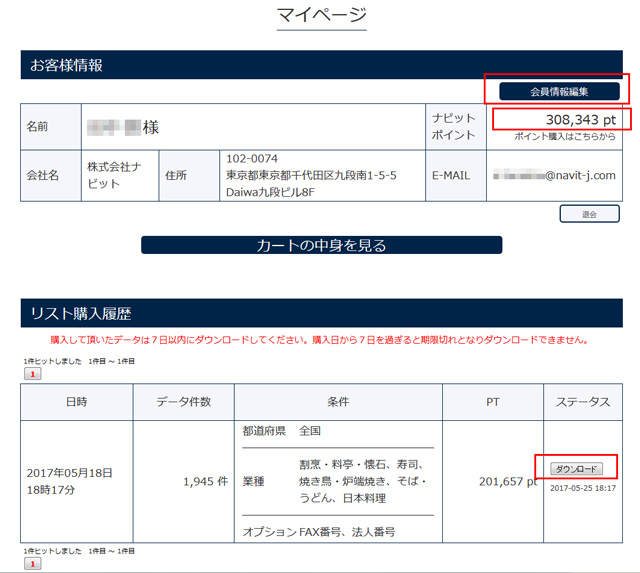640x573 pixels.
Task: Select the 株式会社ナビット company name cell
Action: click(x=120, y=175)
